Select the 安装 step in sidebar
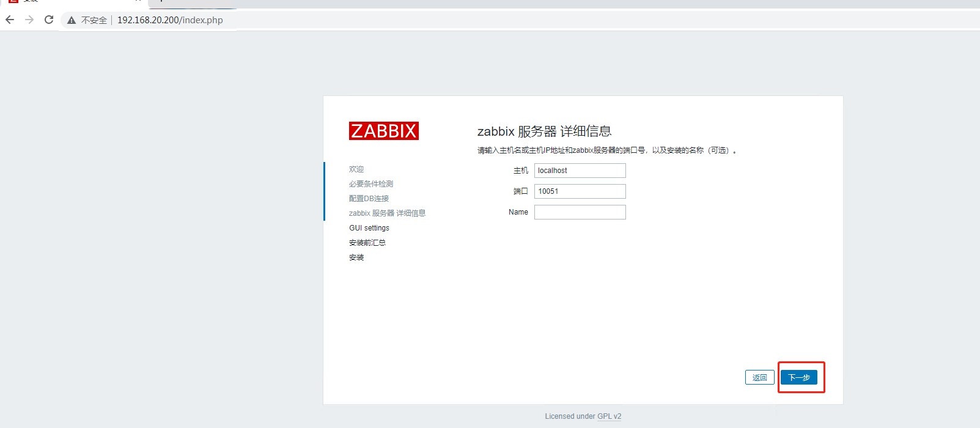This screenshot has height=428, width=980. [356, 257]
